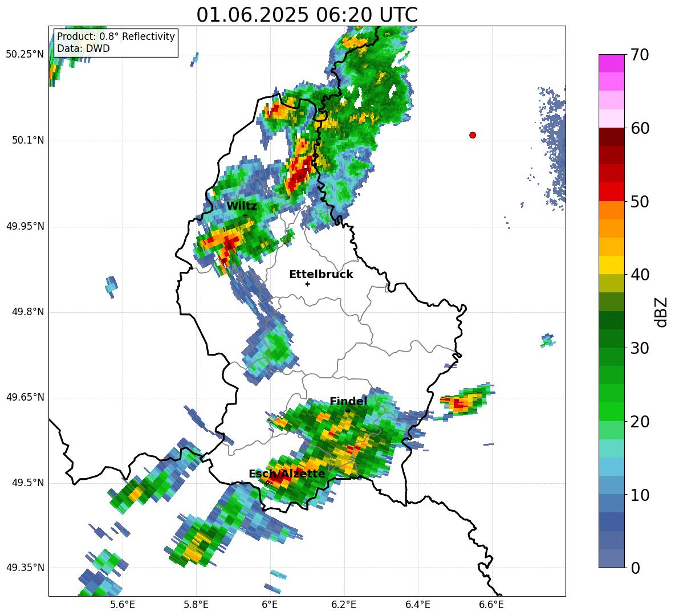The height and width of the screenshot is (616, 675).
Task: Click the Findel location label
Action: coord(348,401)
